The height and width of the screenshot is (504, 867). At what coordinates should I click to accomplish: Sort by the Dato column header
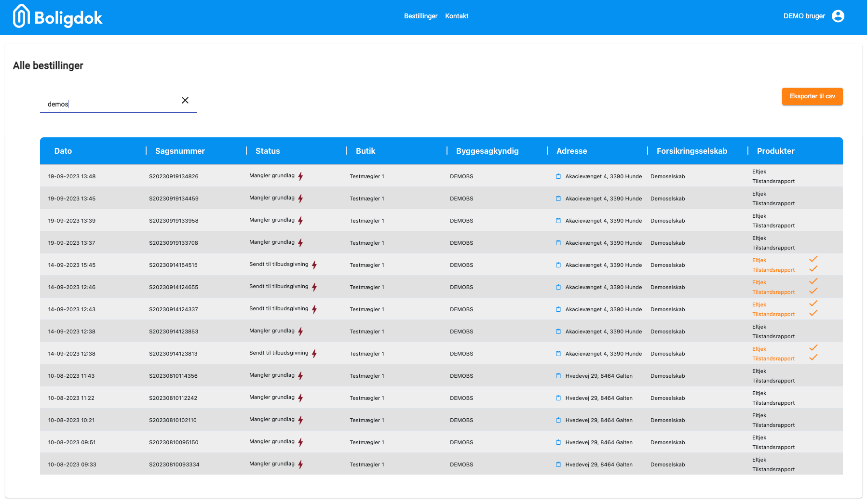point(63,151)
